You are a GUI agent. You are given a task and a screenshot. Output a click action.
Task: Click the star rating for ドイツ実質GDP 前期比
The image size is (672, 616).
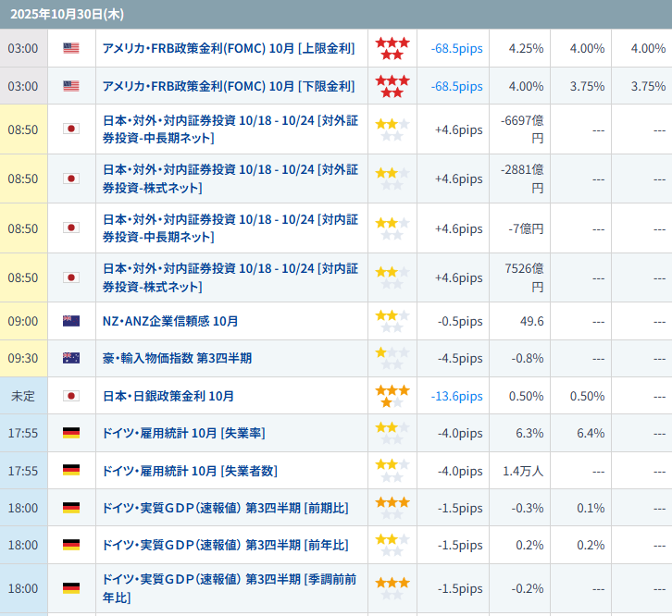pyautogui.click(x=392, y=508)
